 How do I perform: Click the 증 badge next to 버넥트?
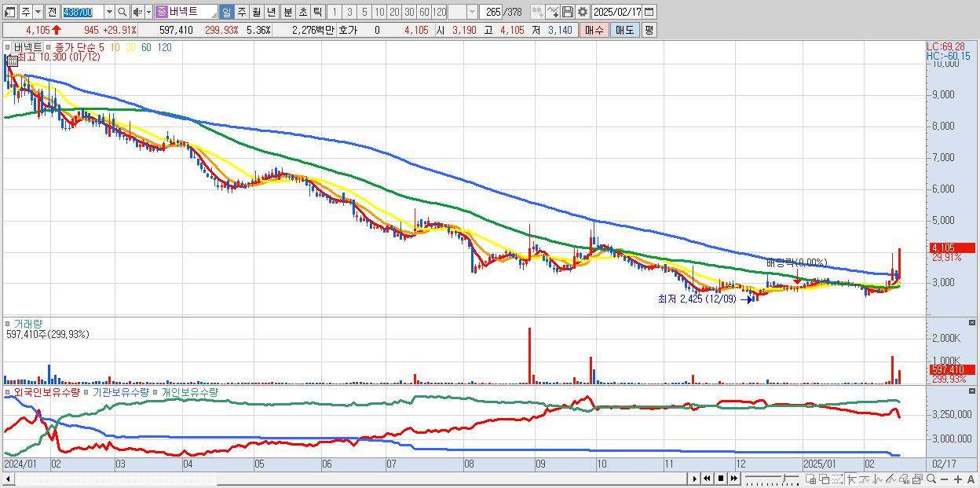(x=161, y=12)
